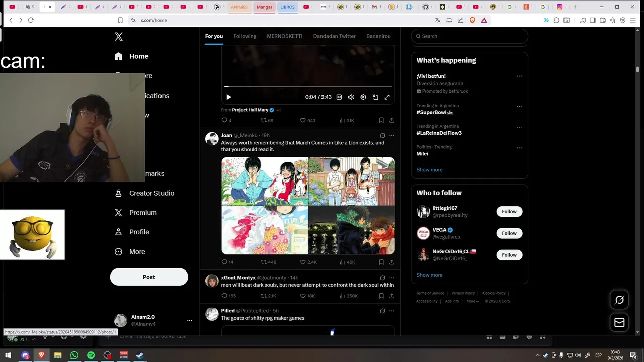This screenshot has height=362, width=644.
Task: Open the #SuperBowl trend
Action: point(435,113)
